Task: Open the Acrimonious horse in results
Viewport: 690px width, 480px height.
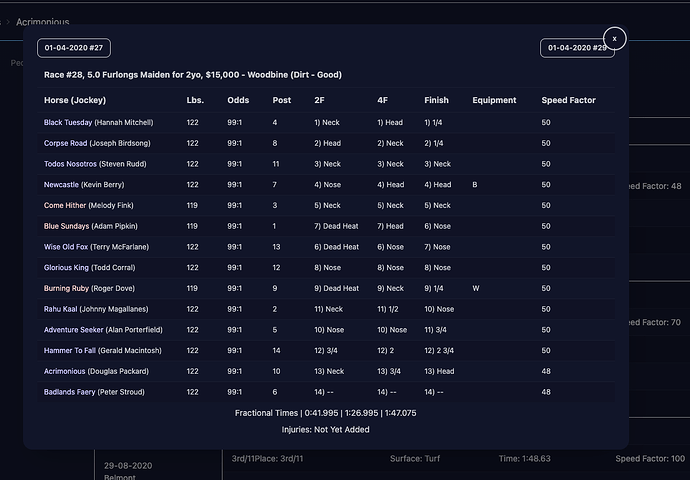Action: pyautogui.click(x=66, y=371)
